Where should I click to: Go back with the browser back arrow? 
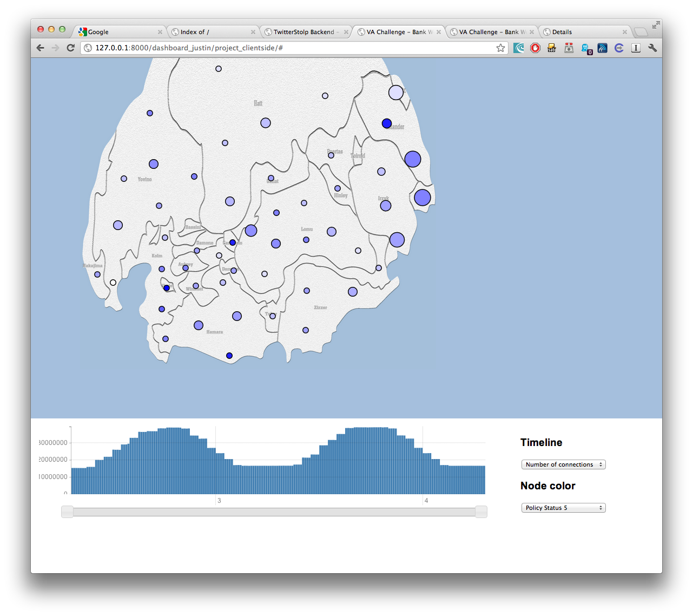pos(41,48)
